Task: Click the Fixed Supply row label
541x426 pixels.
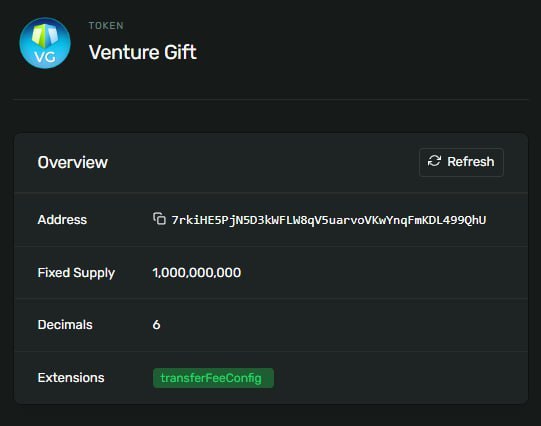Action: [76, 273]
